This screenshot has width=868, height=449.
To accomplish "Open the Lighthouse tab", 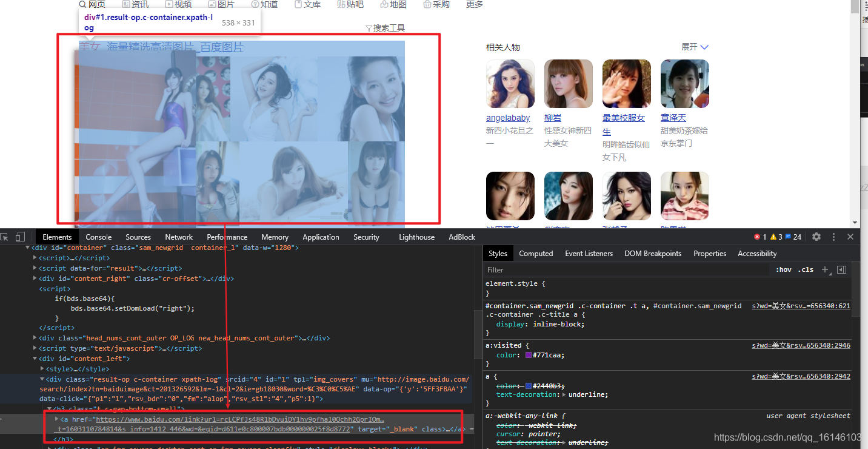I will pos(416,237).
